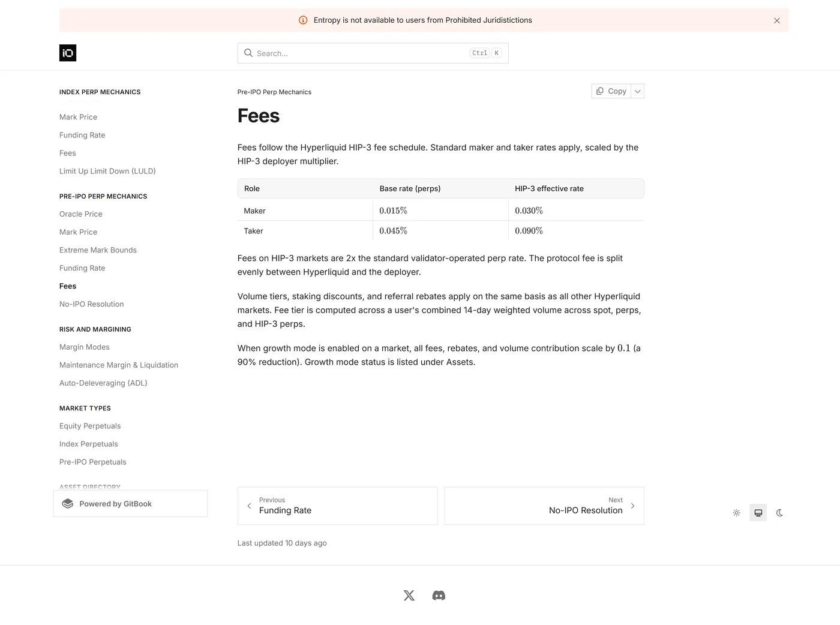Open the Oracle Price page

coord(81,214)
